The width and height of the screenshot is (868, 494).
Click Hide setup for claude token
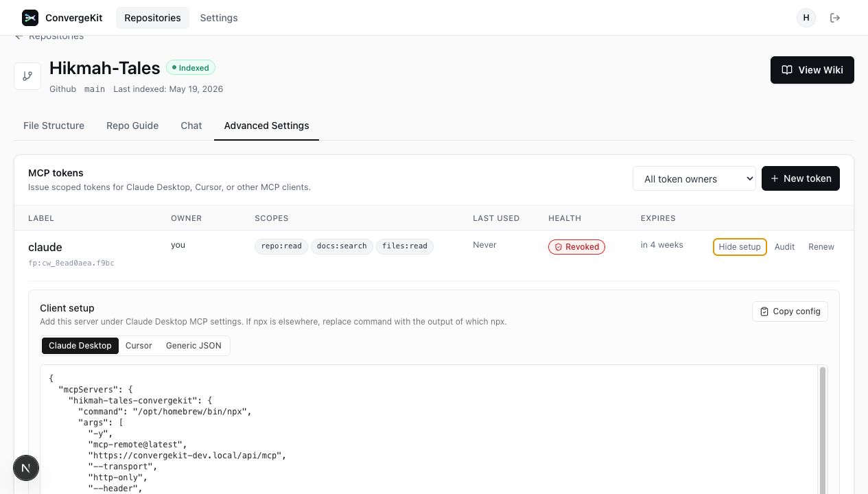click(x=740, y=247)
